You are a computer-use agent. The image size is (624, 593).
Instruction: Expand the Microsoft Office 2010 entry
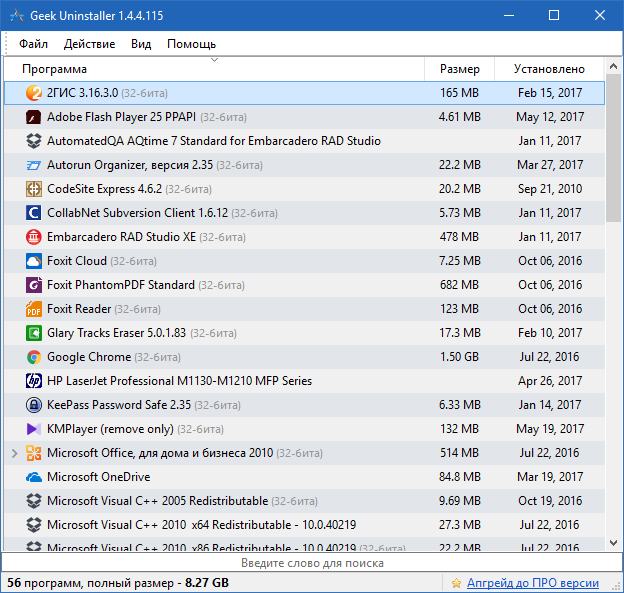[x=14, y=453]
